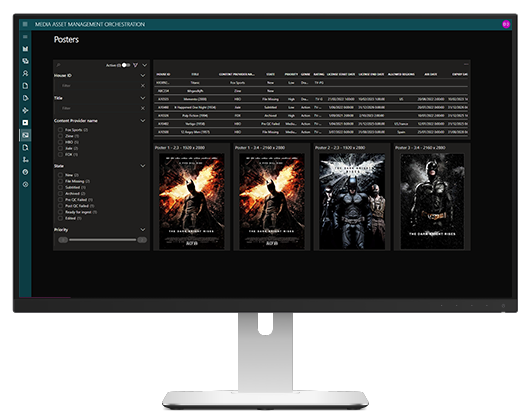Sort by the LICENSE START DATE column header
The width and height of the screenshot is (531, 414).
pos(341,74)
